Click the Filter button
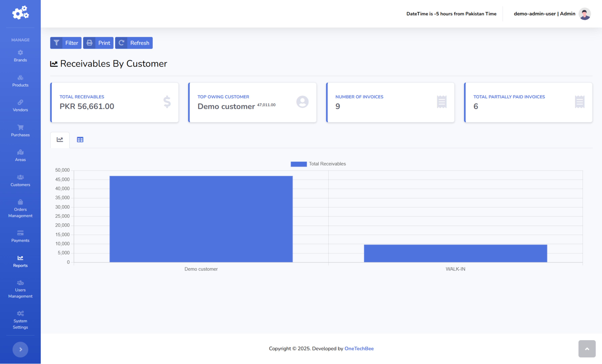602x364 pixels. 66,43
